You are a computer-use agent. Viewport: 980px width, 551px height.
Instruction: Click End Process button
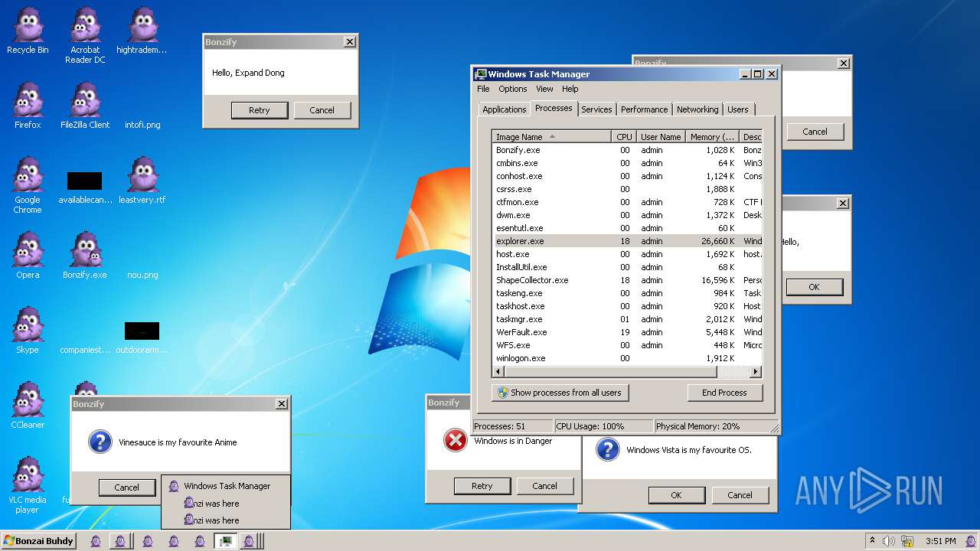724,393
